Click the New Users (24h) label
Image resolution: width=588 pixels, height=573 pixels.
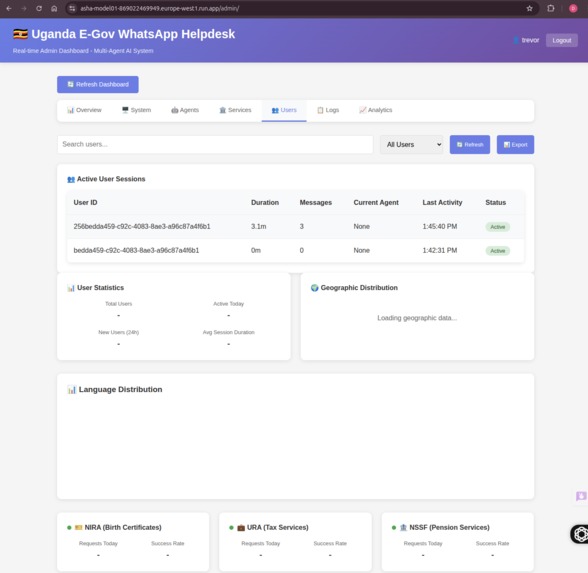(118, 332)
